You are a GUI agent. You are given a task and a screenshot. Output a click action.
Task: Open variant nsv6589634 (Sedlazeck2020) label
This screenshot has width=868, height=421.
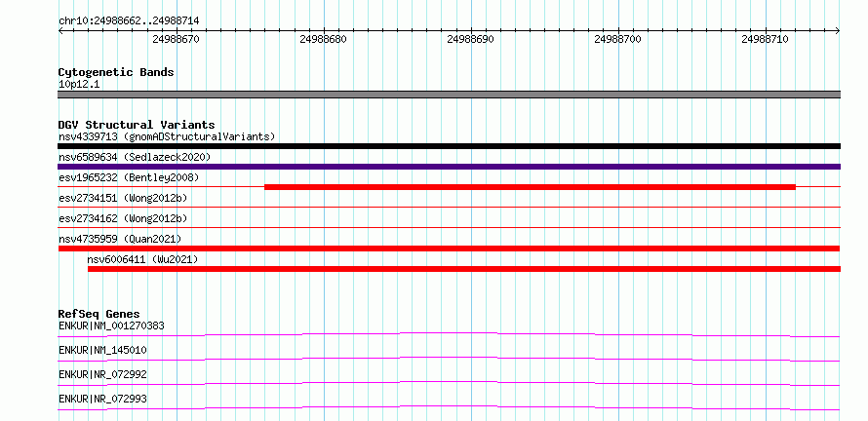click(x=135, y=157)
